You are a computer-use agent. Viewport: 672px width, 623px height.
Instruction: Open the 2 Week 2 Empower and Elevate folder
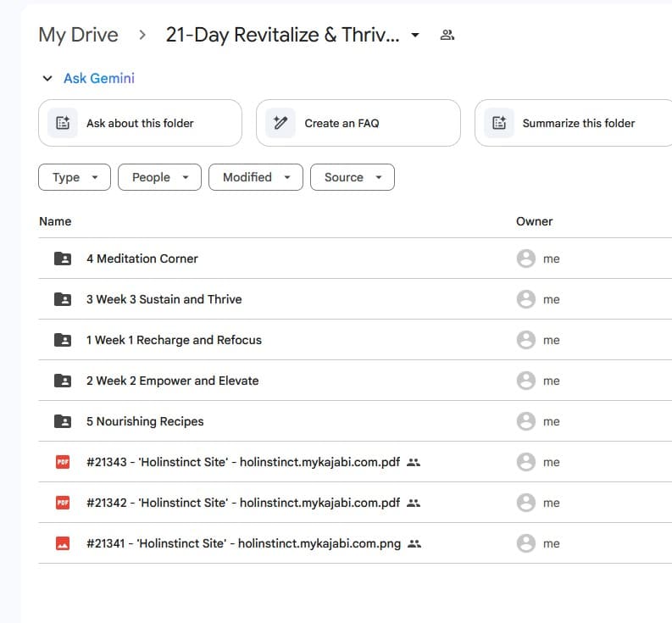click(172, 381)
